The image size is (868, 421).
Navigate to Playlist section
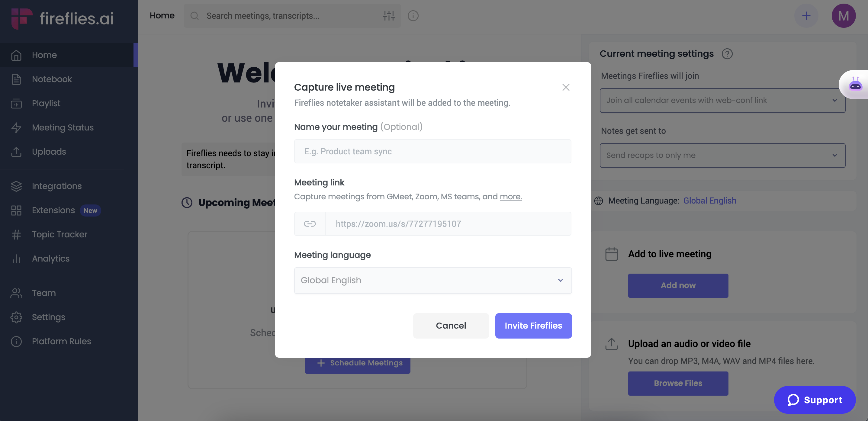click(x=46, y=104)
